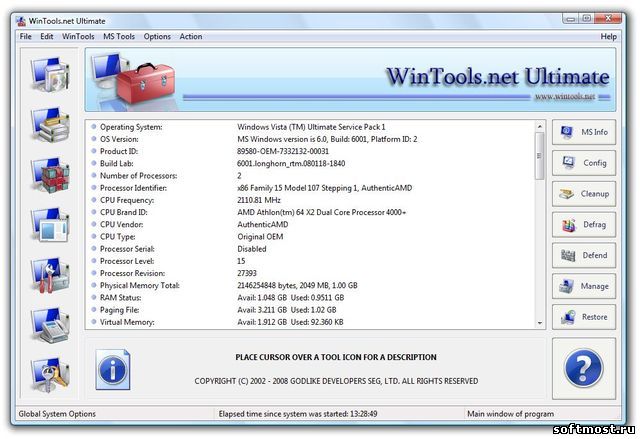Visit the www.wintools.net link in banner

(x=564, y=97)
